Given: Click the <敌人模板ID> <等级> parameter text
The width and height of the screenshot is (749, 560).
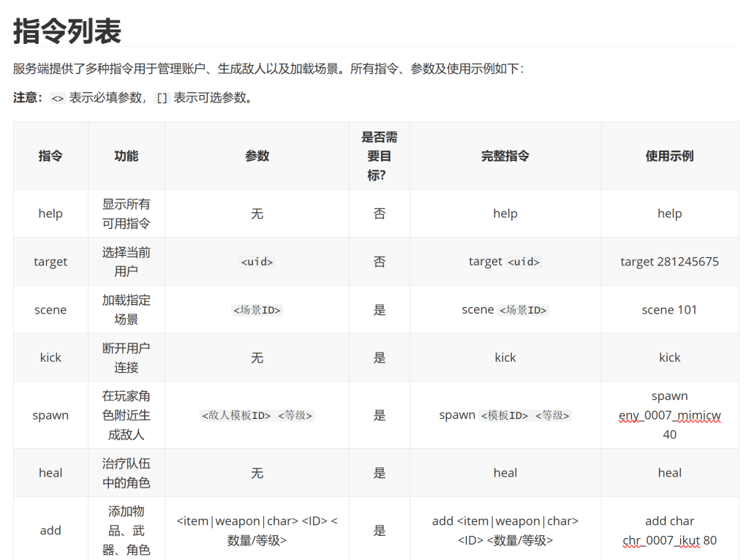Looking at the screenshot, I should tap(257, 415).
